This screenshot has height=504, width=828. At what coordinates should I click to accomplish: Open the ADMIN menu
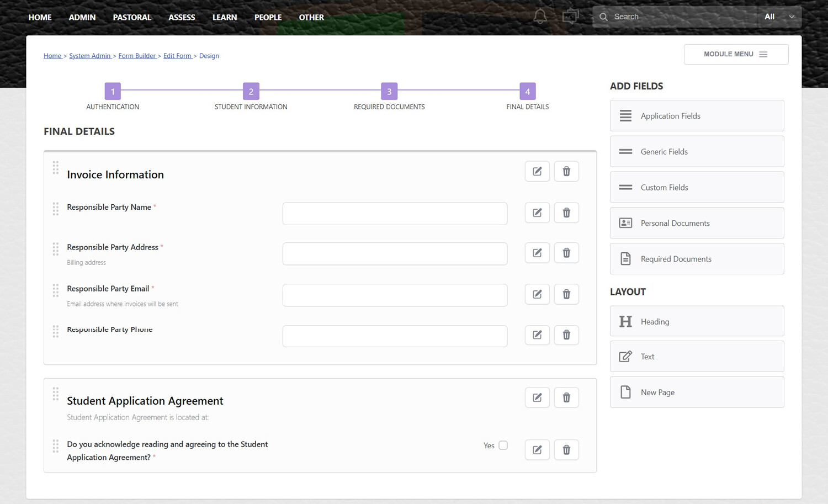click(82, 17)
